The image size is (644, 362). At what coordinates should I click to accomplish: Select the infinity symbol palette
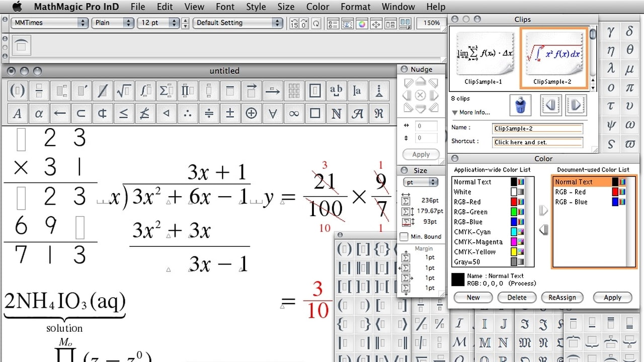click(x=294, y=113)
